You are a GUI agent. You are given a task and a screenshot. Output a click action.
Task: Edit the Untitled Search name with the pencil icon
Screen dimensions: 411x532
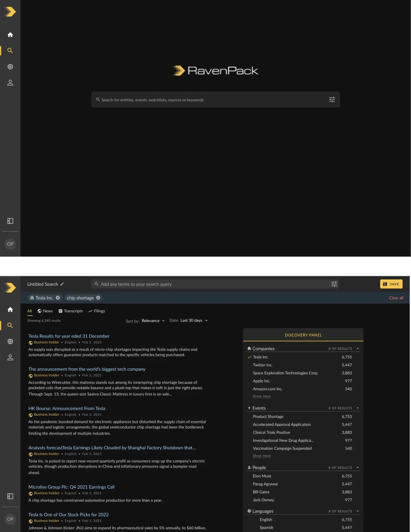tap(62, 284)
